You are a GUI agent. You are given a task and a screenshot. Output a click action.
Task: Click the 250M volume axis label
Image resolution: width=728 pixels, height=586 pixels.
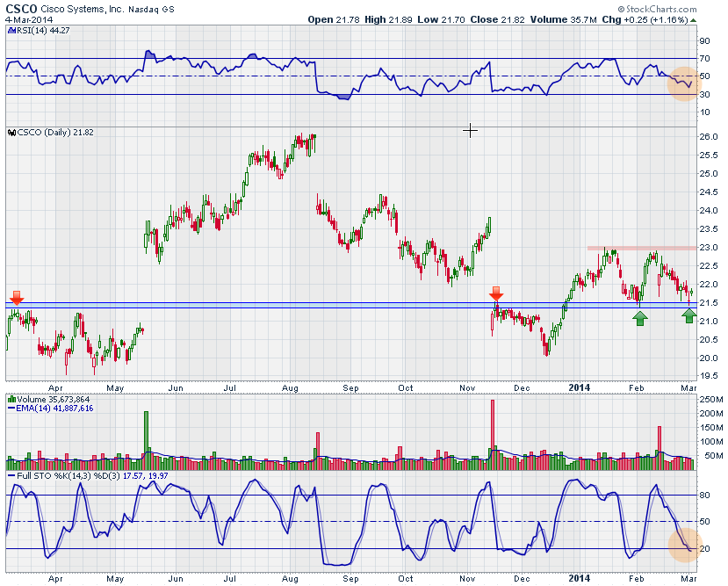click(710, 400)
